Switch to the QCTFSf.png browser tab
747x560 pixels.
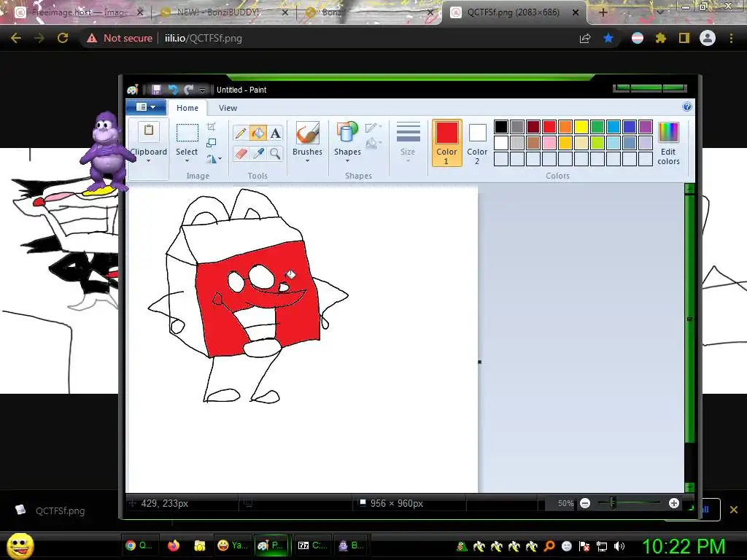tap(514, 12)
